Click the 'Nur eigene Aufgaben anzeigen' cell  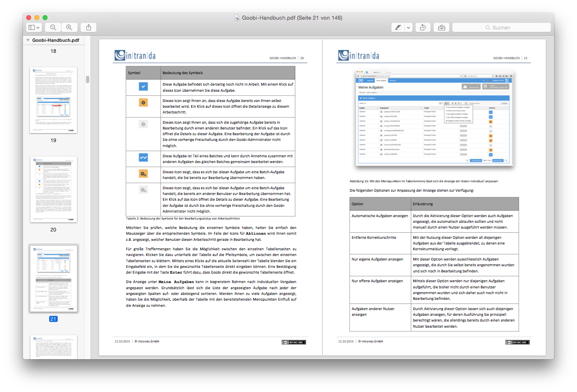pos(380,265)
